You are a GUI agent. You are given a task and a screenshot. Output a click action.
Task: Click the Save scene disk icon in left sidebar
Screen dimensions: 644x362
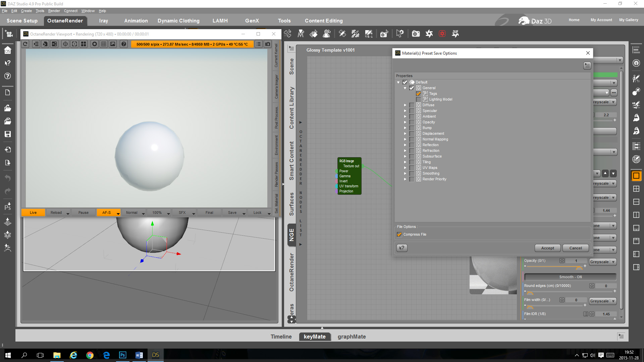click(7, 134)
